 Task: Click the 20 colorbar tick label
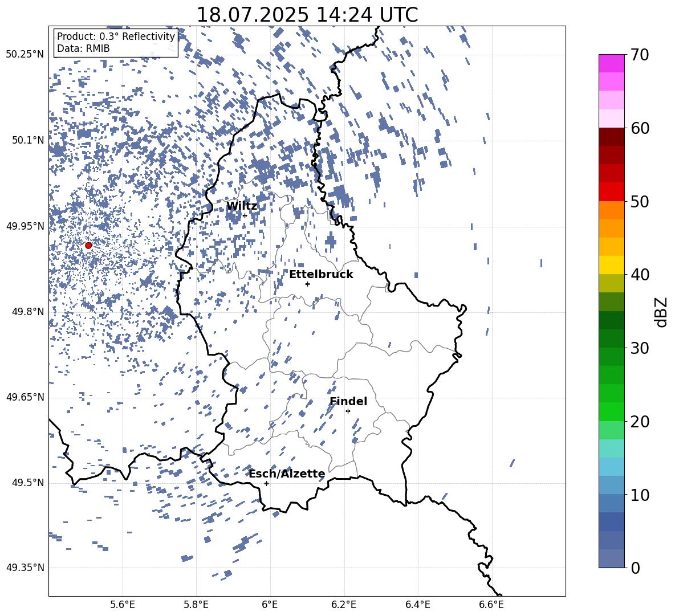click(x=640, y=421)
